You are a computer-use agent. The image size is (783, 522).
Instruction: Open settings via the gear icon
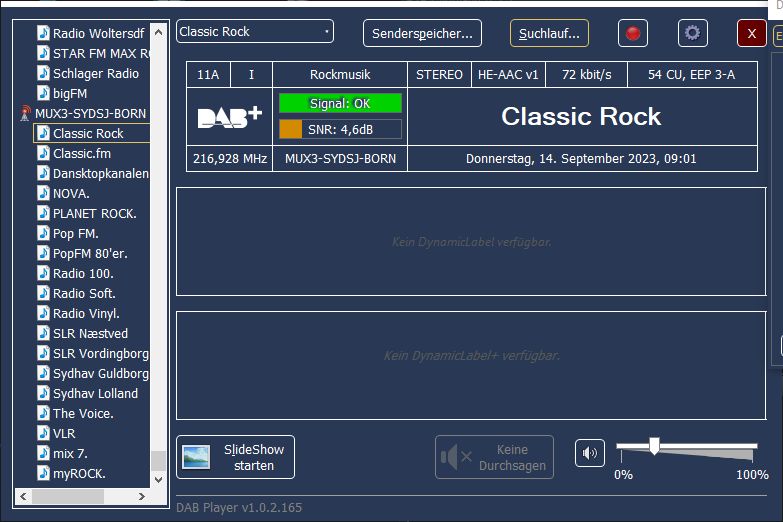pyautogui.click(x=692, y=33)
